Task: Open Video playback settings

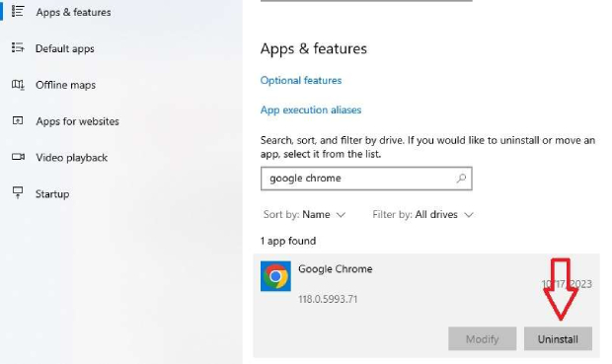Action: click(x=71, y=158)
